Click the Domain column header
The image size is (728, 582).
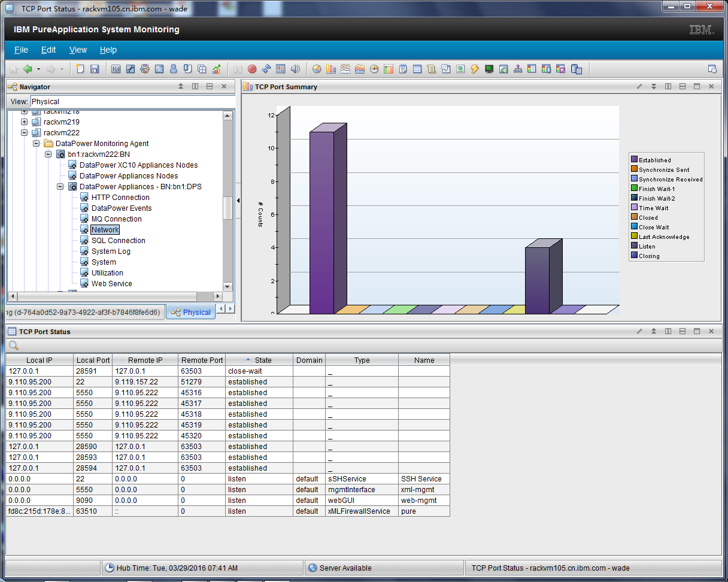tap(310, 360)
